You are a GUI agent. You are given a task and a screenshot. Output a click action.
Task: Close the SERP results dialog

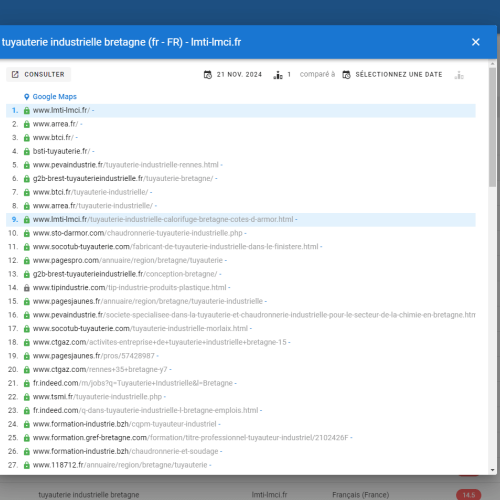pos(475,42)
